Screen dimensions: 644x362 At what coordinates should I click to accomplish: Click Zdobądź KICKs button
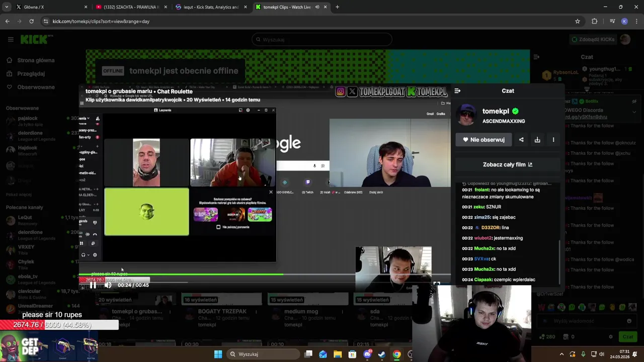pyautogui.click(x=593, y=39)
